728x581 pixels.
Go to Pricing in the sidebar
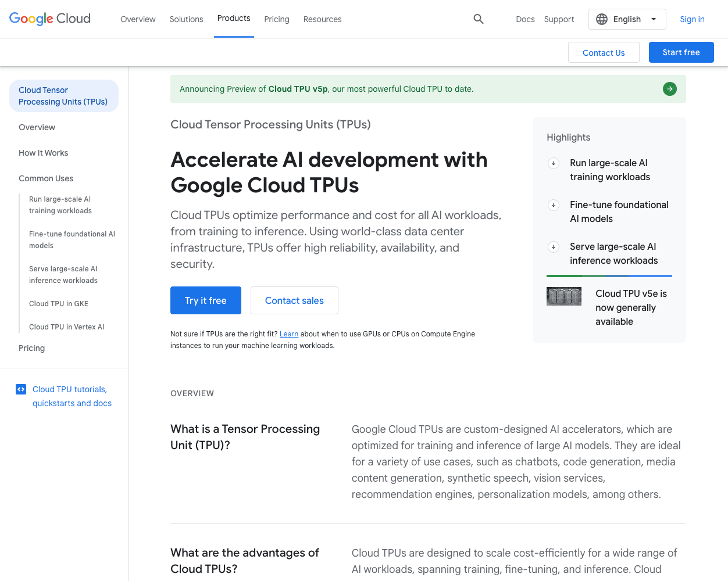pyautogui.click(x=32, y=348)
